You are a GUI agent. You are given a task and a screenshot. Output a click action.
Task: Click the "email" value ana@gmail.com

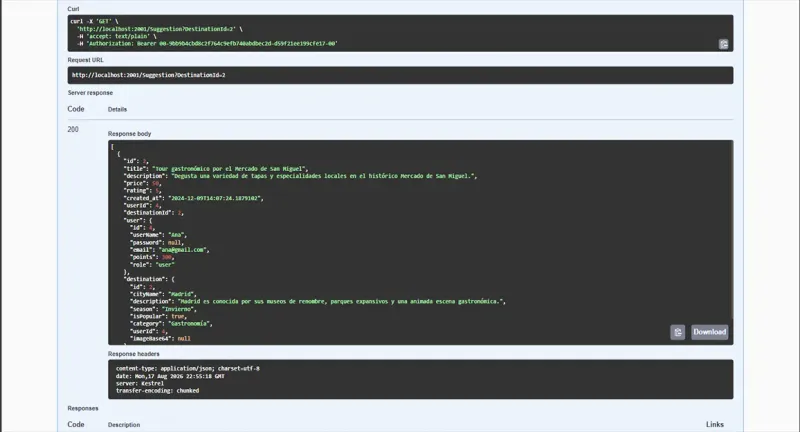point(184,250)
